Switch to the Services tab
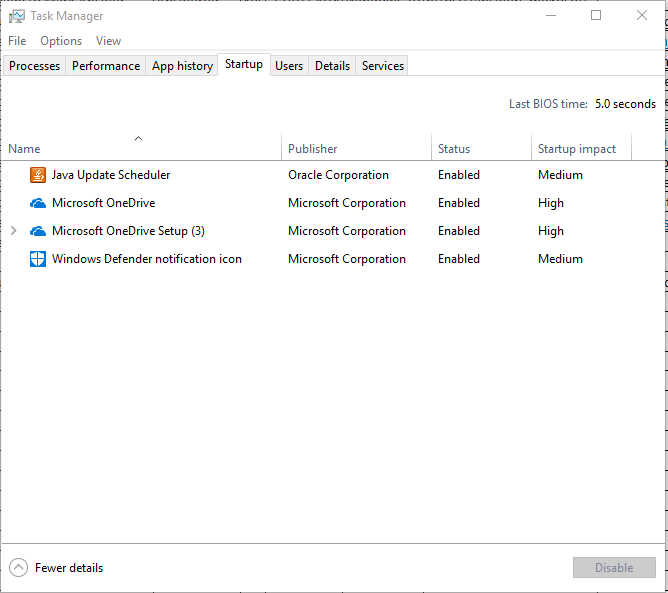Viewport: 668px width, 593px height. pos(383,66)
